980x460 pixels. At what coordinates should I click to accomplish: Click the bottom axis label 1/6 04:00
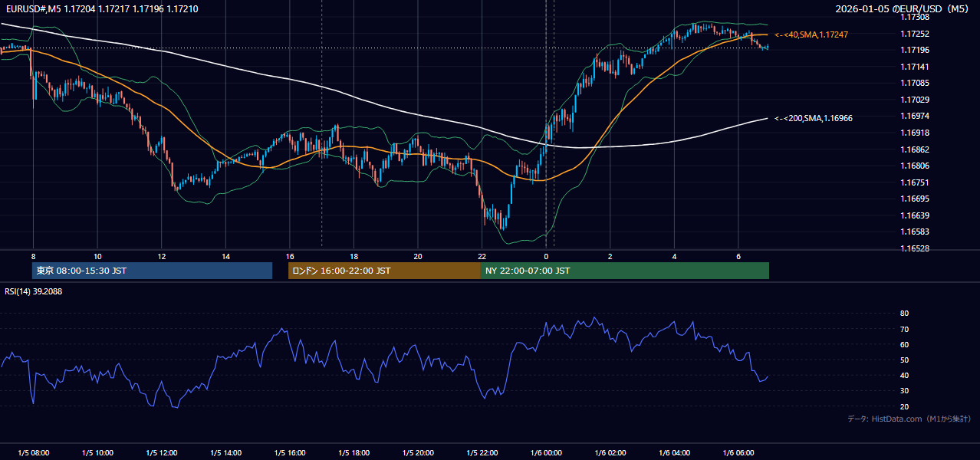tap(674, 453)
